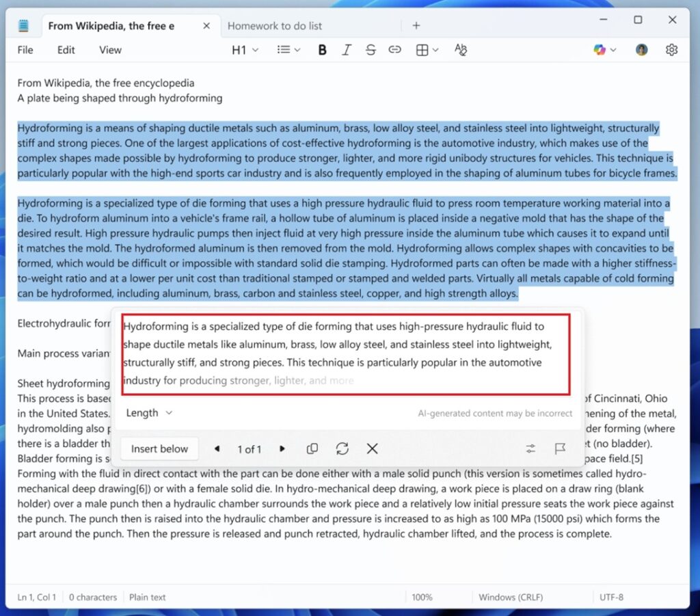Insert a hyperlink
This screenshot has width=700, height=616.
coord(394,49)
